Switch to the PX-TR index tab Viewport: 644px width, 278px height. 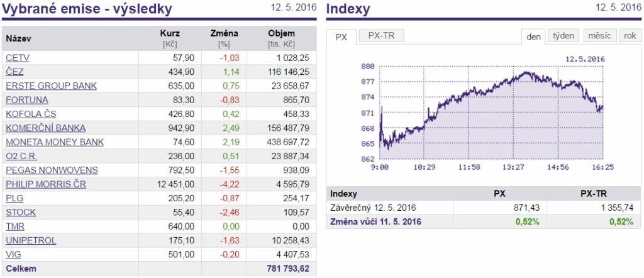381,36
